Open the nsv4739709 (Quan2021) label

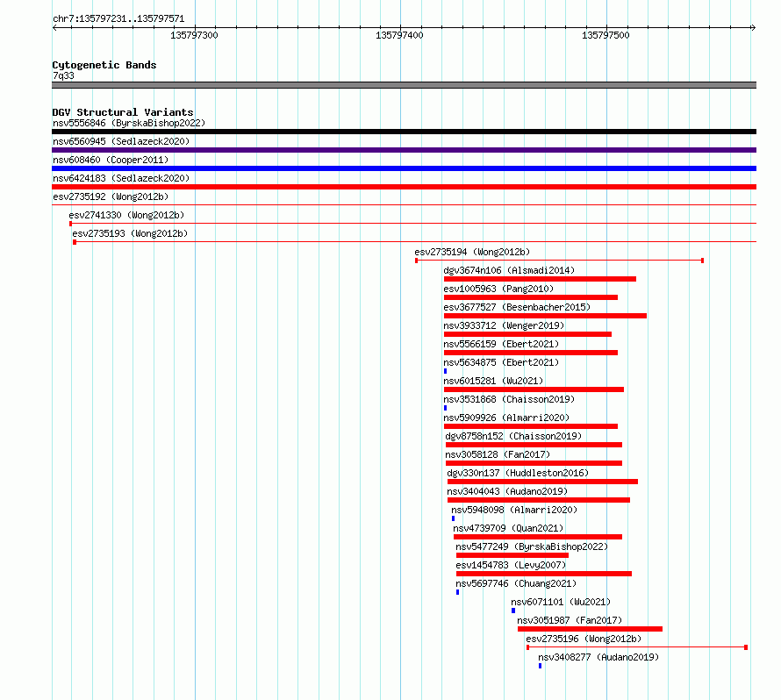[x=509, y=528]
